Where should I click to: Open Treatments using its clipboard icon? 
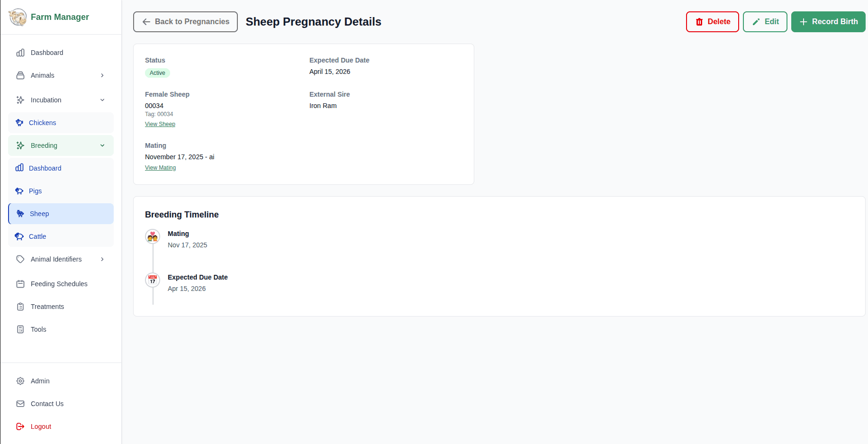tap(20, 307)
